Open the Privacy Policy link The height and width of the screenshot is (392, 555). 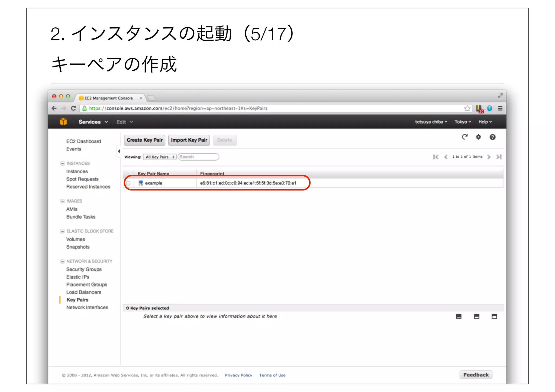click(238, 375)
